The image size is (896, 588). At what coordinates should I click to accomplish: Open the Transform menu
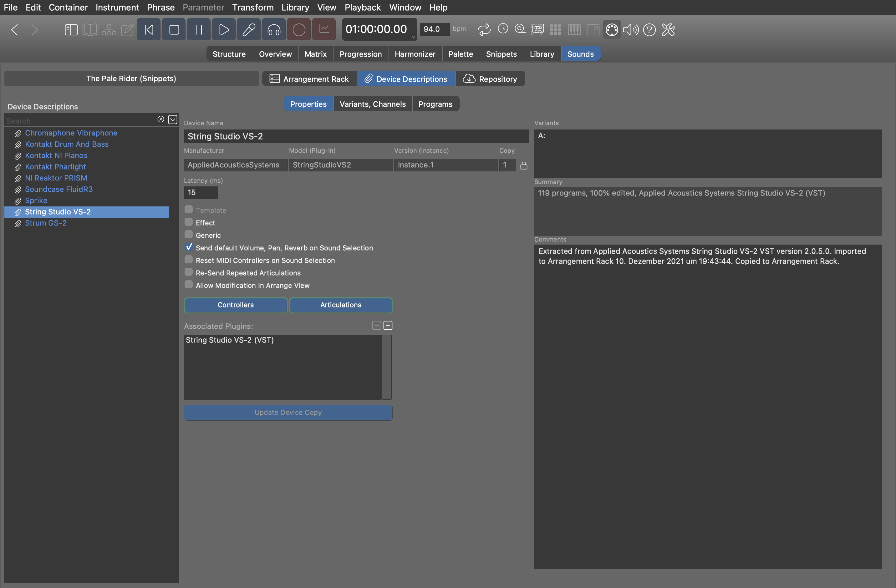pos(252,7)
